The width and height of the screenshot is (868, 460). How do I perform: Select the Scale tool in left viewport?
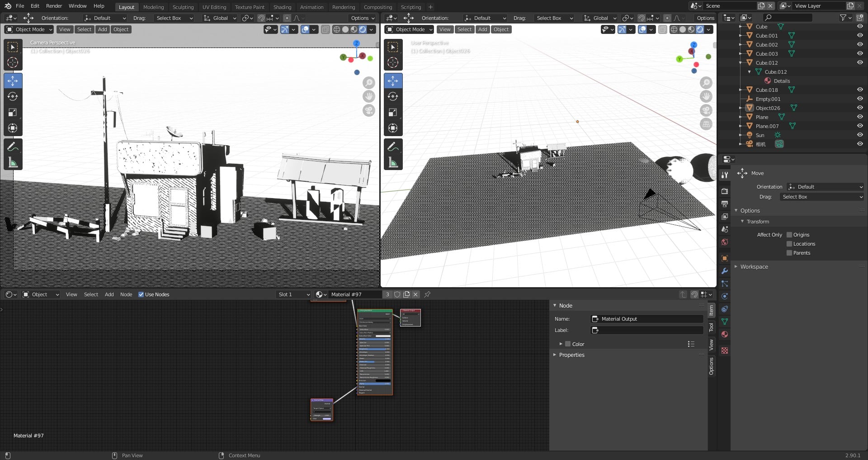click(13, 112)
